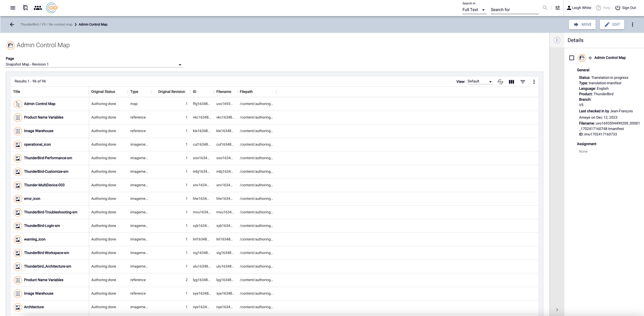
Task: Click into the Search for input field
Action: pyautogui.click(x=515, y=10)
